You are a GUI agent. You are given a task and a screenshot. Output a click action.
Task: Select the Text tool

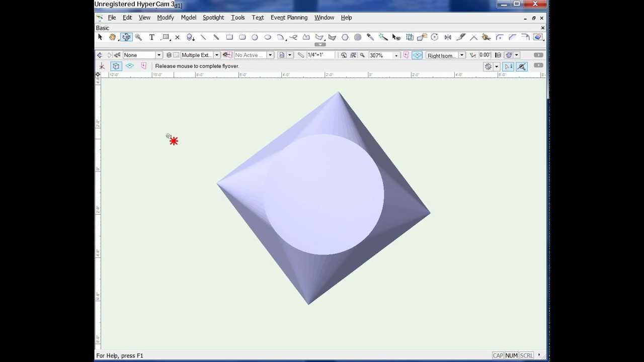point(151,37)
